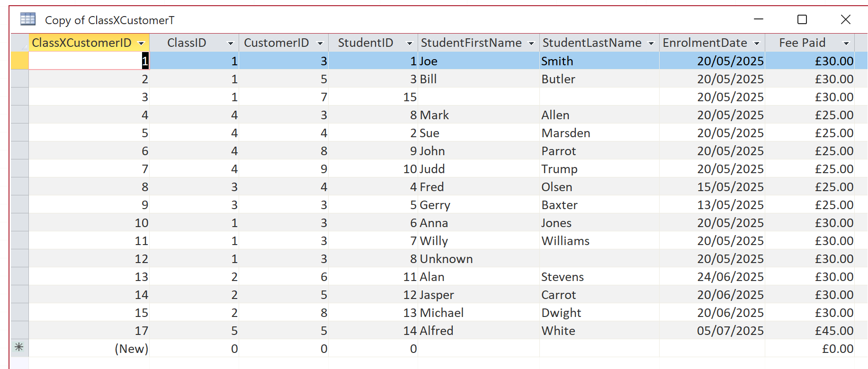Minimize the Copy of ClassXCustomerT window
Screen dimensions: 868x369
pos(759,19)
